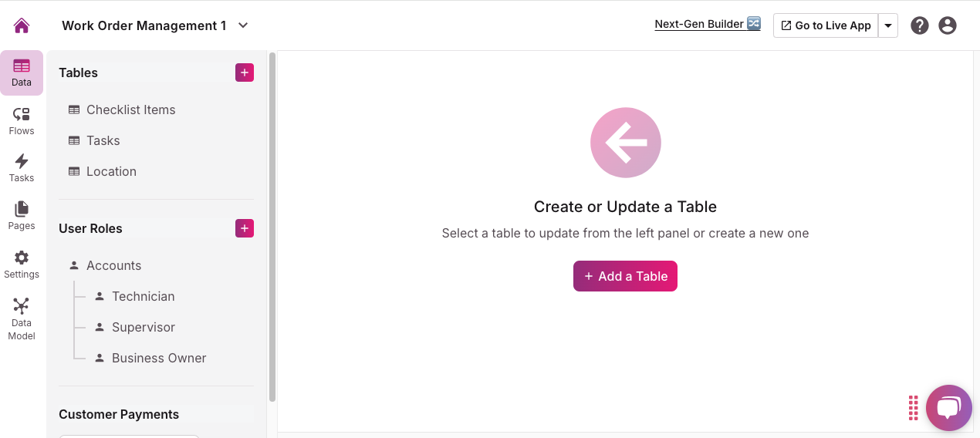980x438 pixels.
Task: Open the Technician user role
Action: pyautogui.click(x=143, y=296)
